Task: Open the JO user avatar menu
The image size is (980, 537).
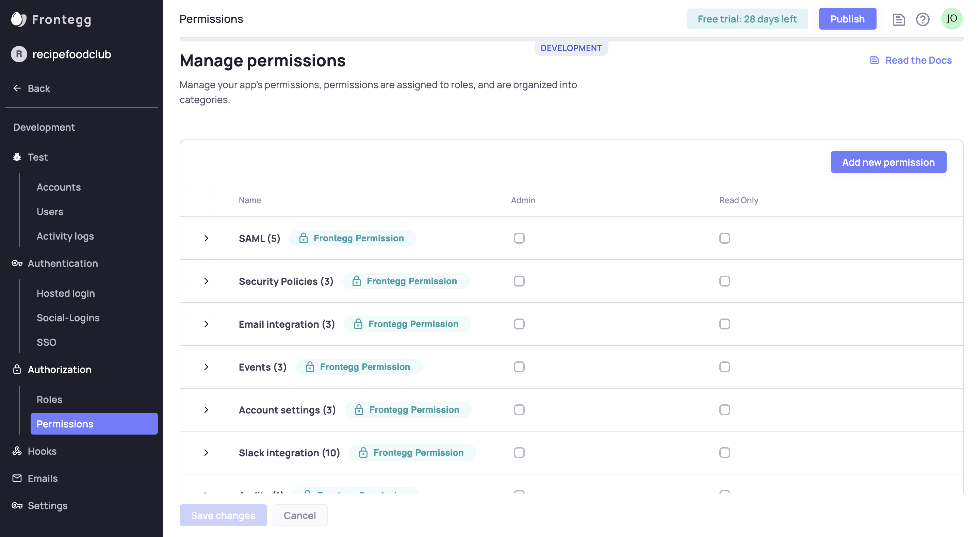Action: point(951,19)
